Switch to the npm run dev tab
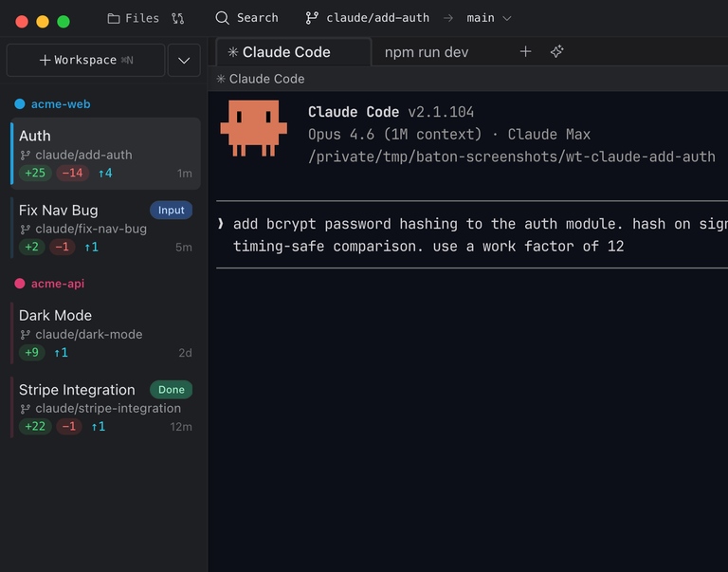 [x=427, y=52]
